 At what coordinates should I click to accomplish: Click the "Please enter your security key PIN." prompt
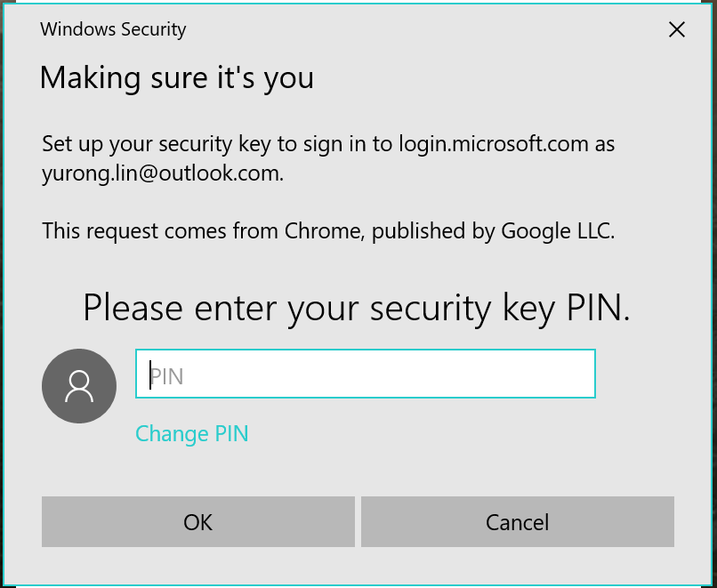coord(356,308)
